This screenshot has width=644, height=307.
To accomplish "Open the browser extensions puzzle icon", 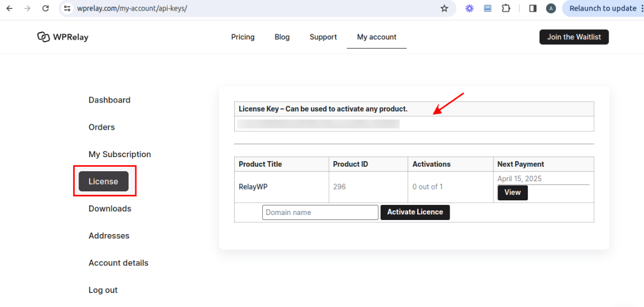I will (x=506, y=8).
